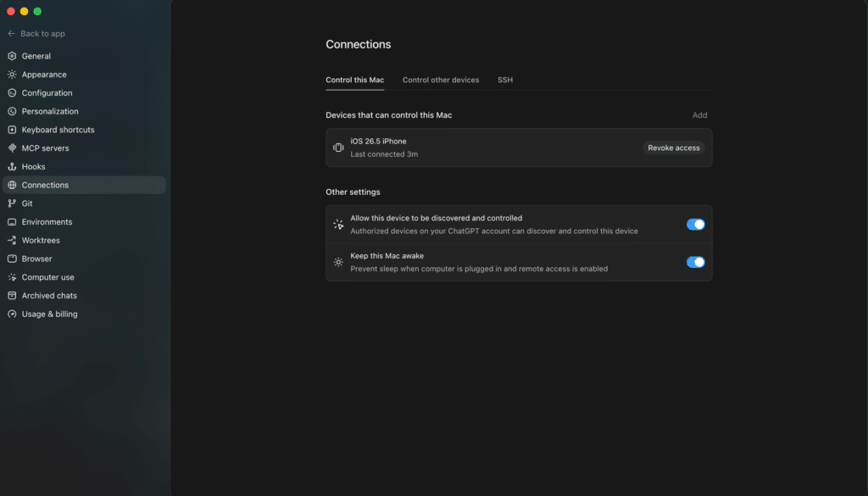Click the green full-screen window button
The image size is (868, 496).
(37, 11)
